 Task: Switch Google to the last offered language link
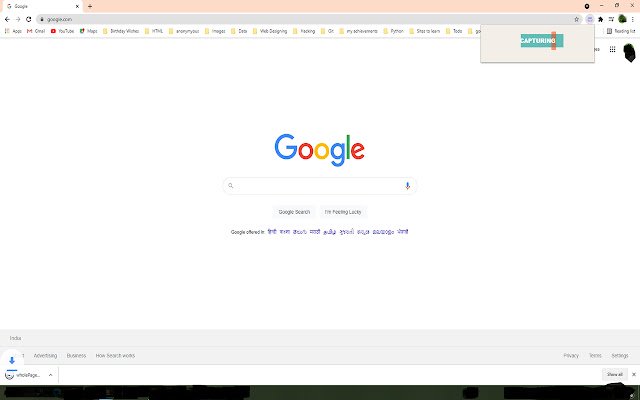403,232
